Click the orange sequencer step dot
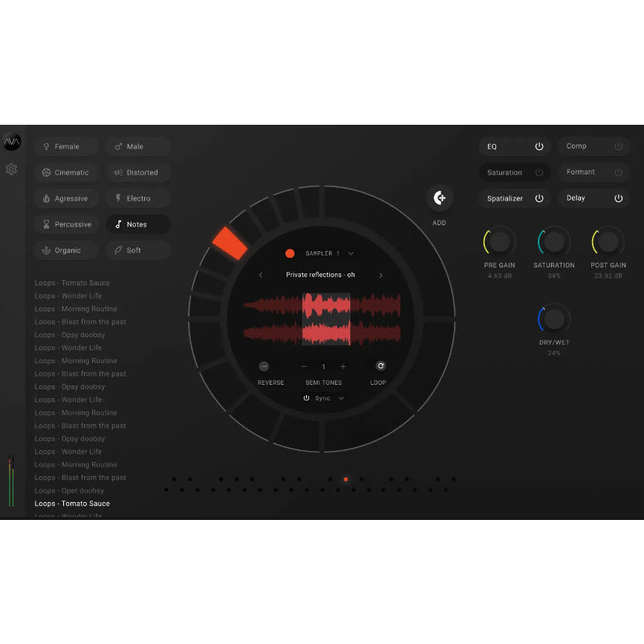Viewport: 644px width, 644px height. [x=346, y=479]
